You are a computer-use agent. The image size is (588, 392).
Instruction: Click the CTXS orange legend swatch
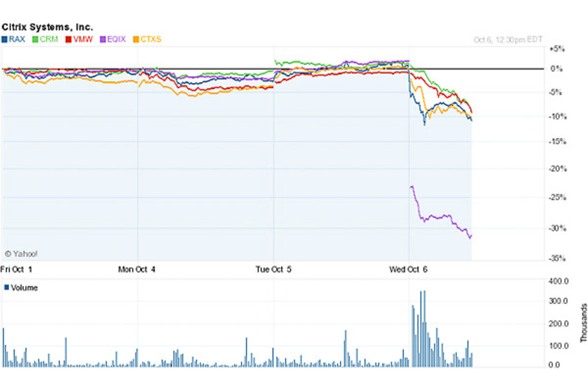click(x=136, y=39)
